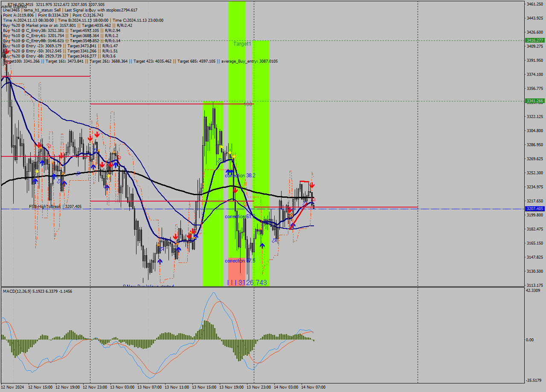The image size is (546, 392).
Task: Click the 3391.950 price axis label
Action: (535, 60)
